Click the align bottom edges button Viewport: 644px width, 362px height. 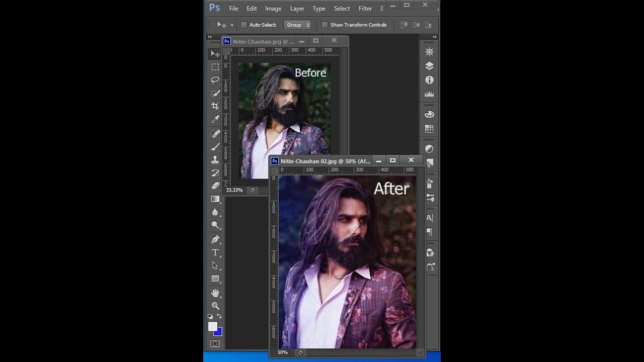(x=428, y=25)
